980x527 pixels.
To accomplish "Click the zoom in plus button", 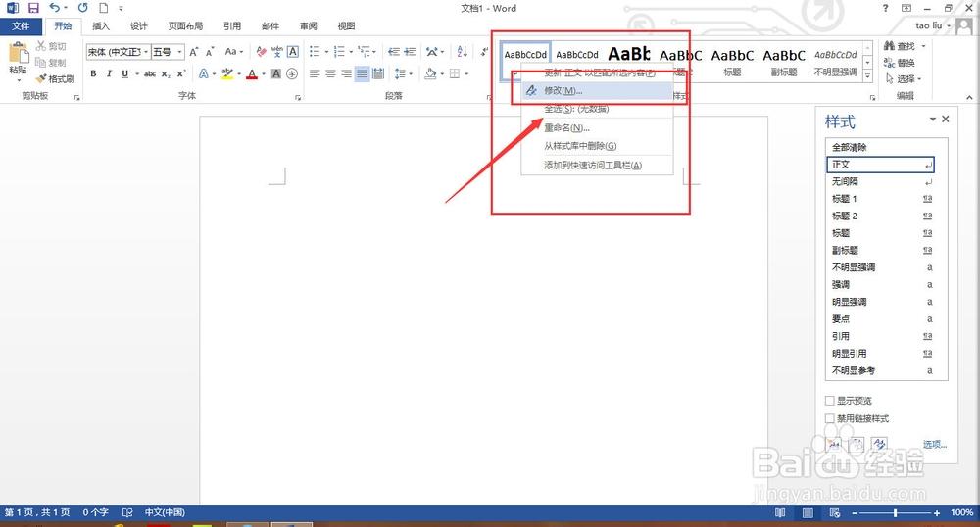I will click(936, 512).
